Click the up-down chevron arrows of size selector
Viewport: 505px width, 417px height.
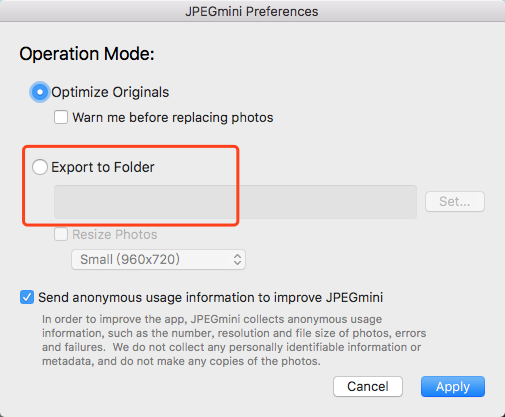click(x=237, y=259)
